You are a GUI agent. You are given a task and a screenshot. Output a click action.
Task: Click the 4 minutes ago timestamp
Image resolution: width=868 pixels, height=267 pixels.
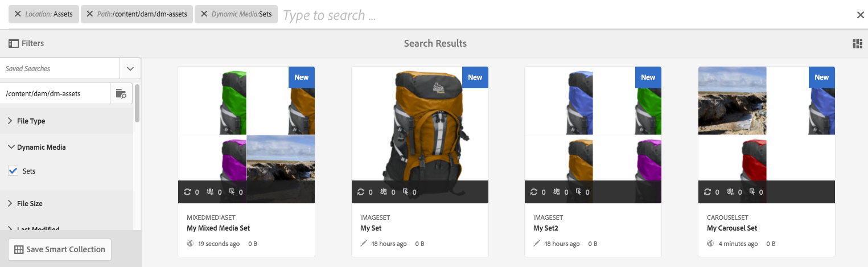click(738, 244)
